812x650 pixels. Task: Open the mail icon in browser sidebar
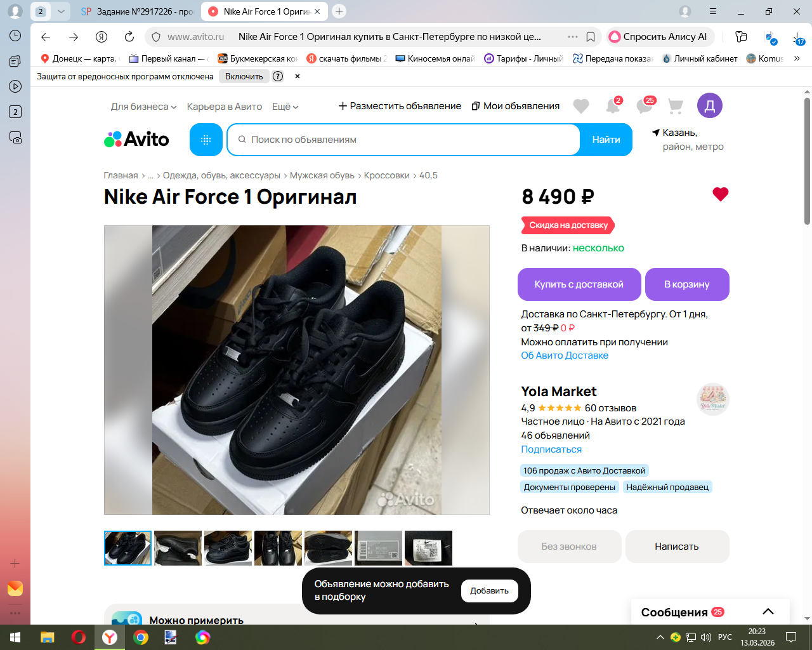click(15, 588)
